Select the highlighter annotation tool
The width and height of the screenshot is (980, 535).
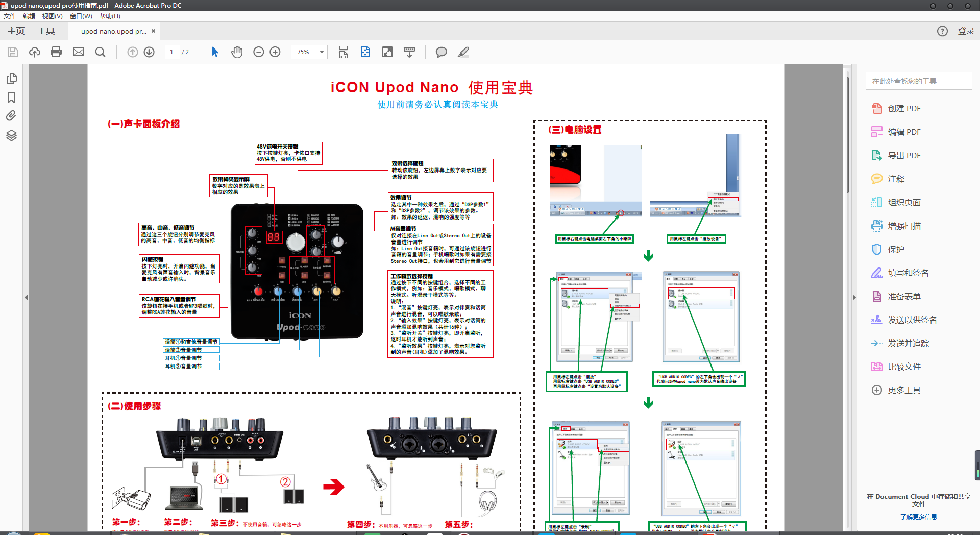tap(463, 52)
